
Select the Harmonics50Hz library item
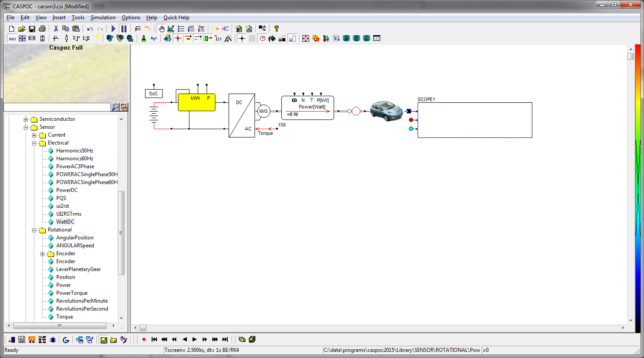(x=75, y=151)
